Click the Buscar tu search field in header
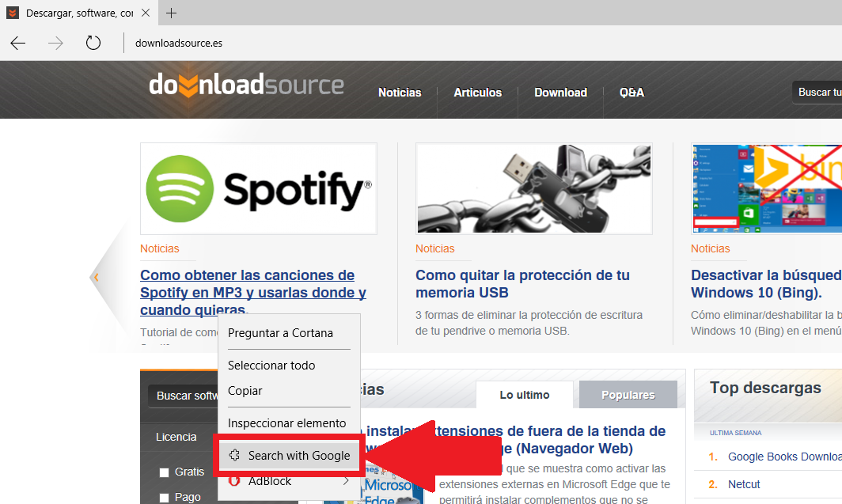The height and width of the screenshot is (504, 842). [817, 93]
